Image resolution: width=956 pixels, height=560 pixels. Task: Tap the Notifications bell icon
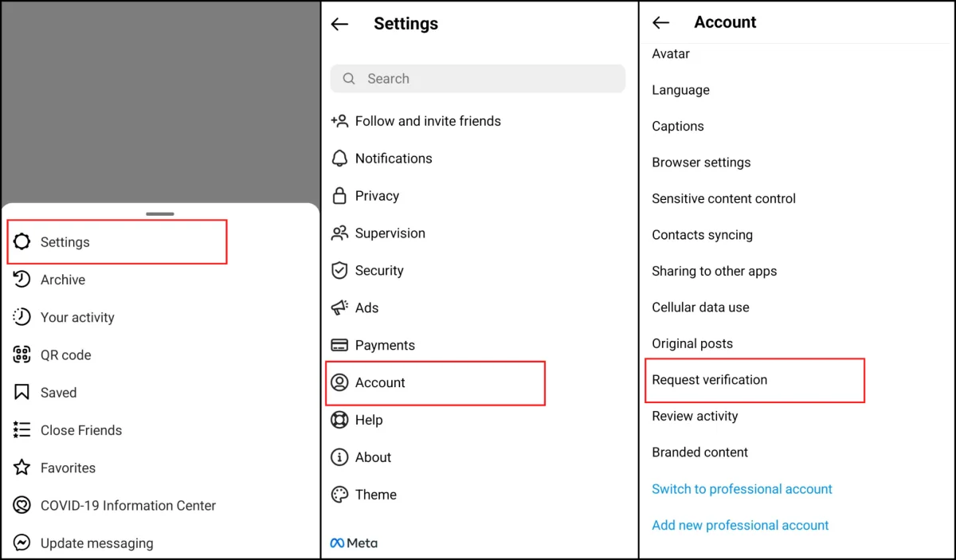point(340,159)
